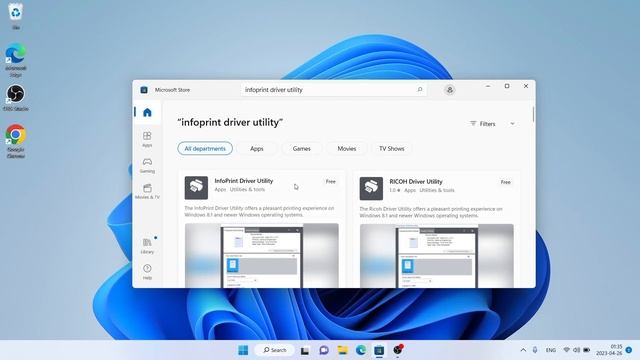
Task: Open Help in Store sidebar
Action: [x=147, y=272]
